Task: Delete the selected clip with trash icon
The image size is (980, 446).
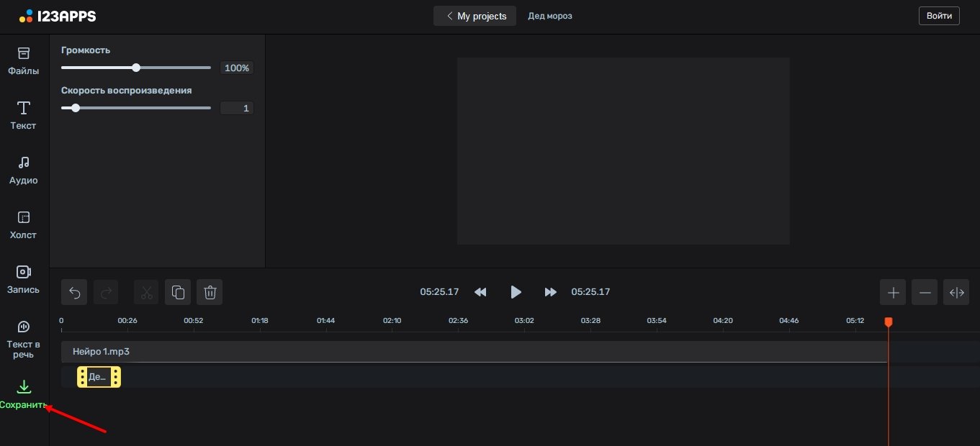Action: click(x=210, y=292)
